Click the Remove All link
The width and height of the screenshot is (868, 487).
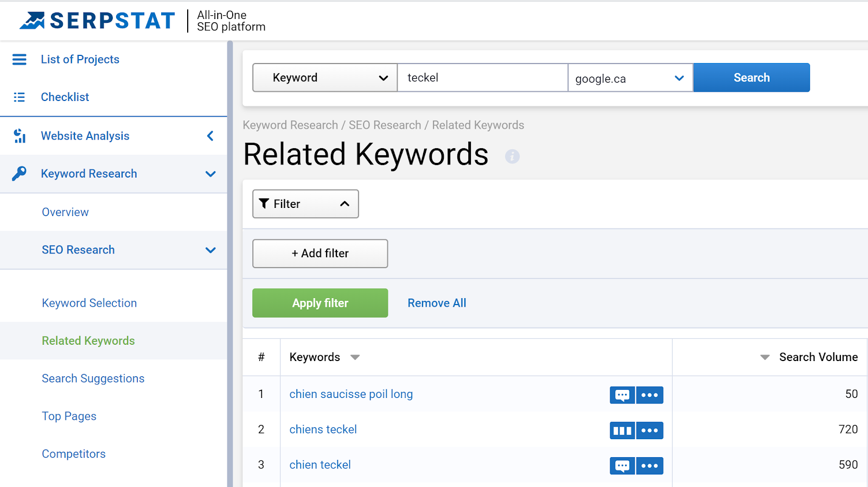[437, 303]
